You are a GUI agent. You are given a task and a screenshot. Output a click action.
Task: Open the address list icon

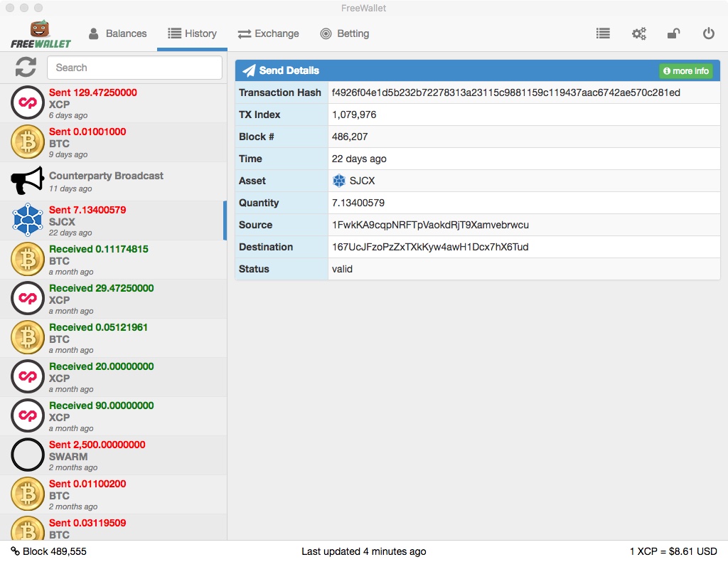click(x=603, y=33)
